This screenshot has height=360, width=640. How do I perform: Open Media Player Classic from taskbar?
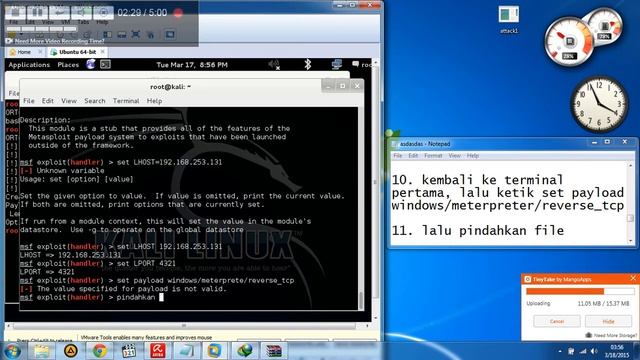(x=129, y=351)
